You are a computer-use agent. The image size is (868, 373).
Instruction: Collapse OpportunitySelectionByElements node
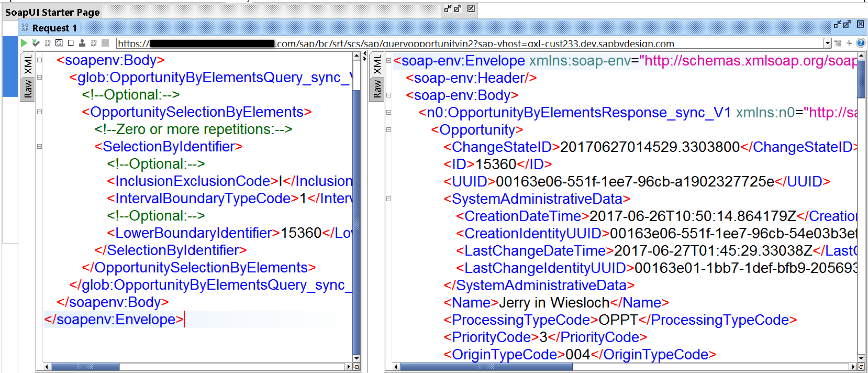(x=39, y=112)
